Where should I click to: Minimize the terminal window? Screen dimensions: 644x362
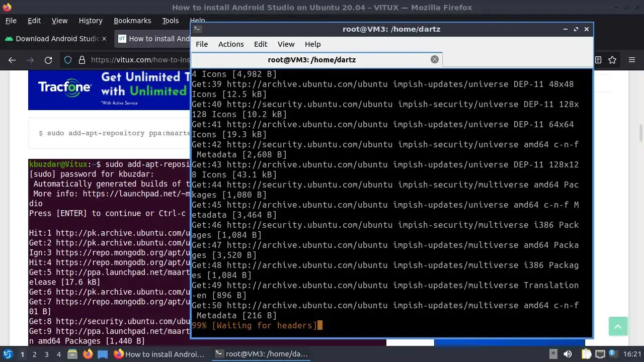click(566, 29)
